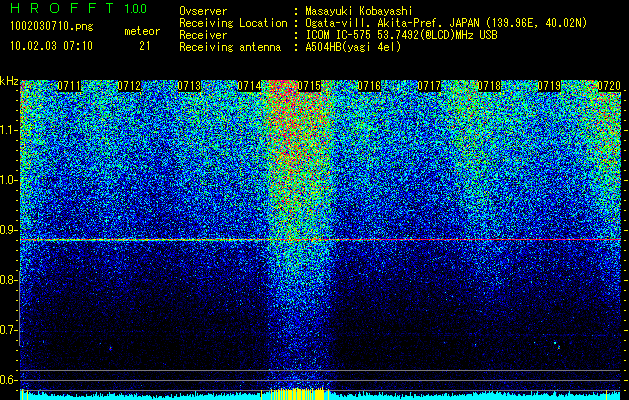Click the observer name Masayuki Kobayashi
Viewport: 629px width, 400px height.
358,11
